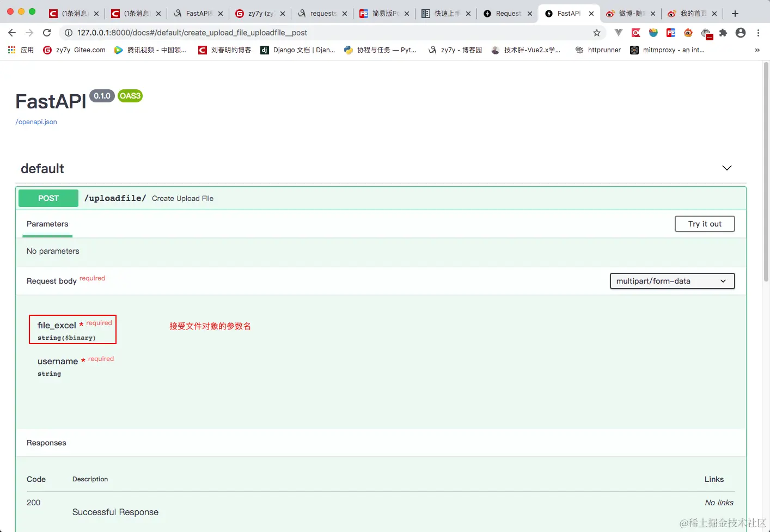This screenshot has width=770, height=532.
Task: Click the reload page icon
Action: point(47,32)
